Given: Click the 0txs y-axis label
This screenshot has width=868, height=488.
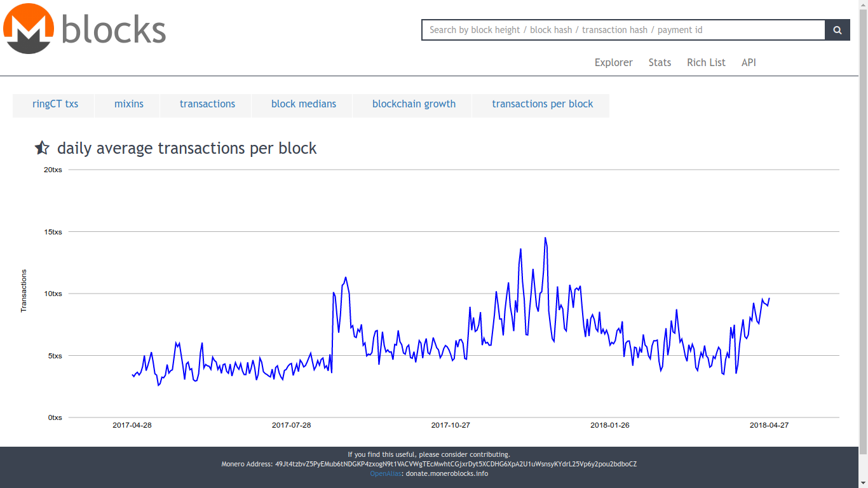Looking at the screenshot, I should click(x=55, y=417).
